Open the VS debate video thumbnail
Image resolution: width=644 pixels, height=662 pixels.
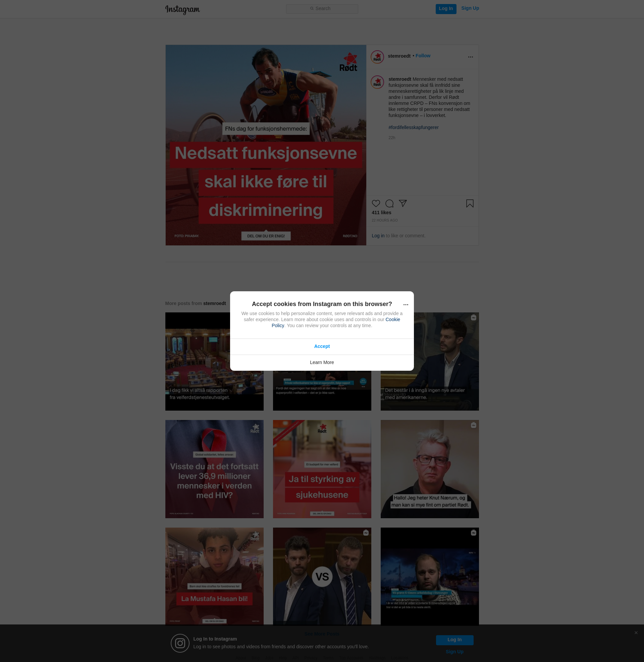coord(322,577)
